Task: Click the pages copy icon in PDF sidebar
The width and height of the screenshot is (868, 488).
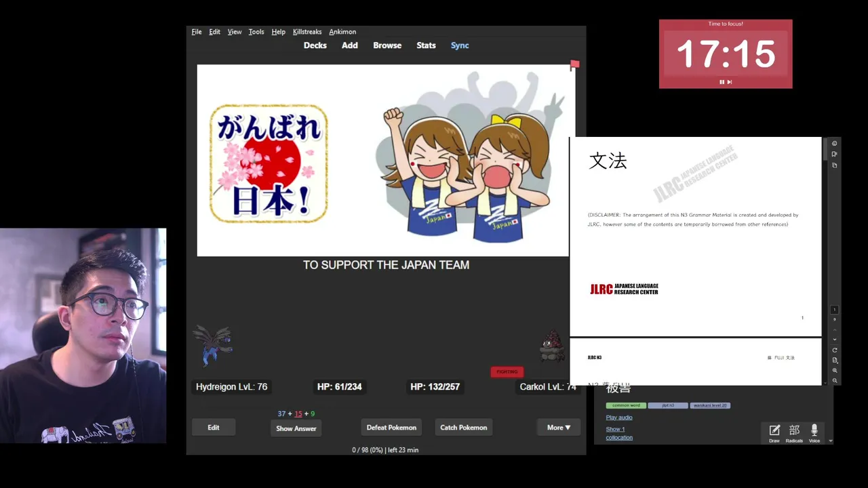Action: click(835, 165)
